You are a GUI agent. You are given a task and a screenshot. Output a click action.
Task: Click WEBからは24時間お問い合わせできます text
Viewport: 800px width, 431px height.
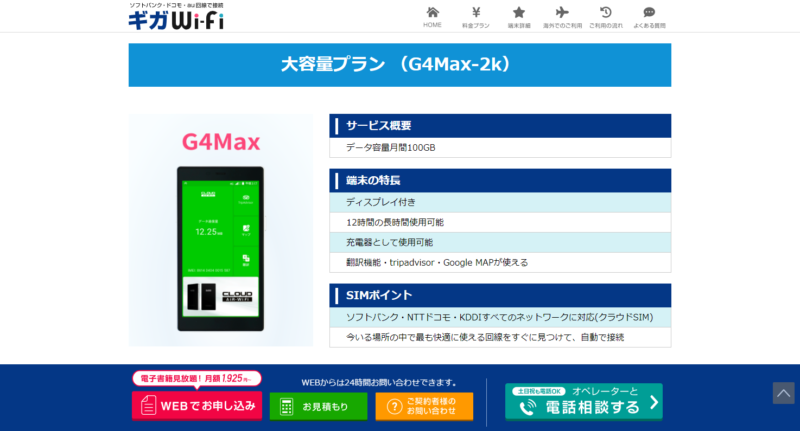(379, 383)
